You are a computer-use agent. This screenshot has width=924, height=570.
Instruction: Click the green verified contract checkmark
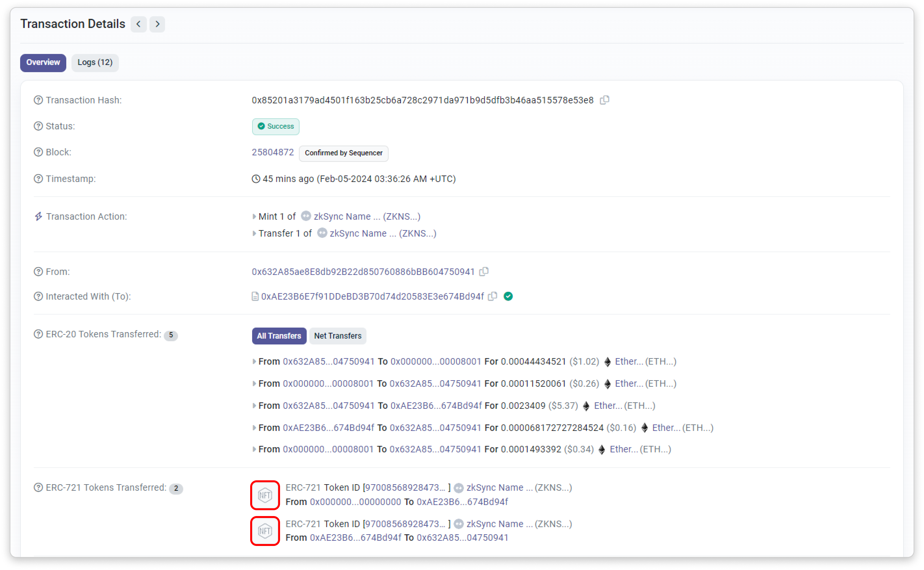pyautogui.click(x=508, y=296)
